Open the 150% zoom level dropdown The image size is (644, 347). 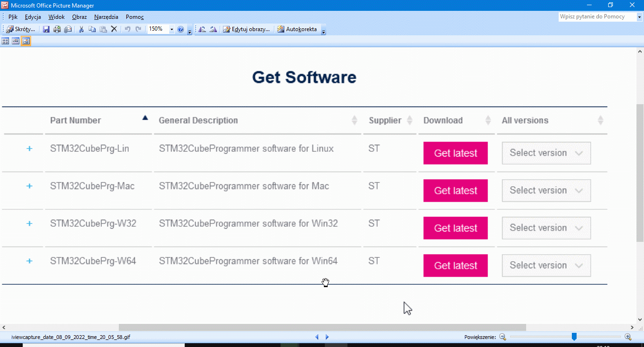pos(172,29)
